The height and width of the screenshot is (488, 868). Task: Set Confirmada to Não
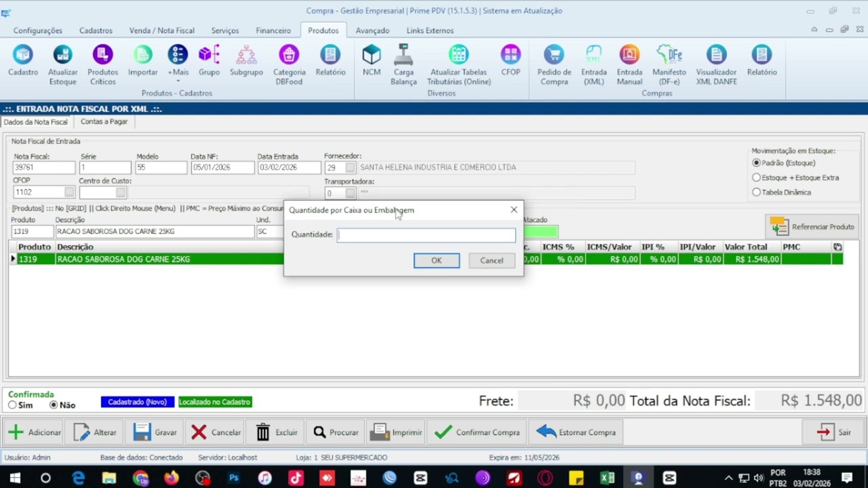pyautogui.click(x=62, y=405)
